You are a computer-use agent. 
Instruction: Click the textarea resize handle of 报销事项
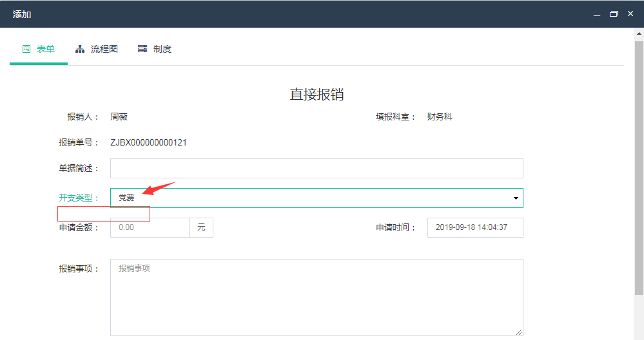point(519,332)
